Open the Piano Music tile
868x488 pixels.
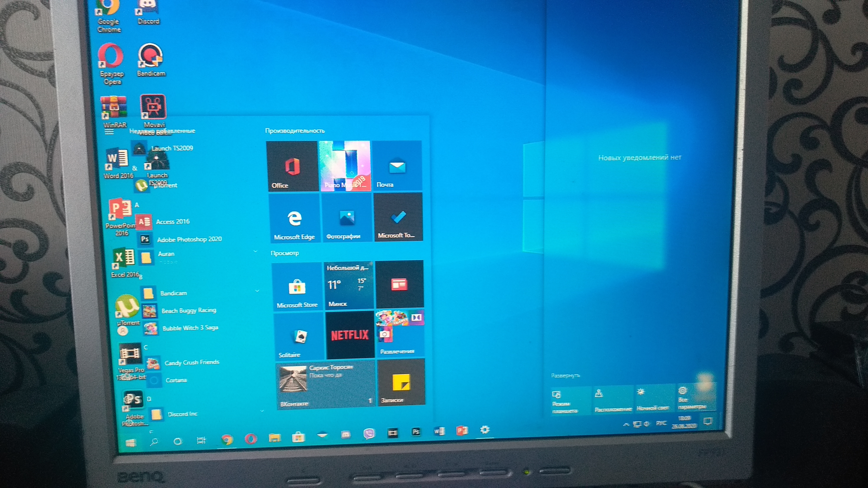345,166
